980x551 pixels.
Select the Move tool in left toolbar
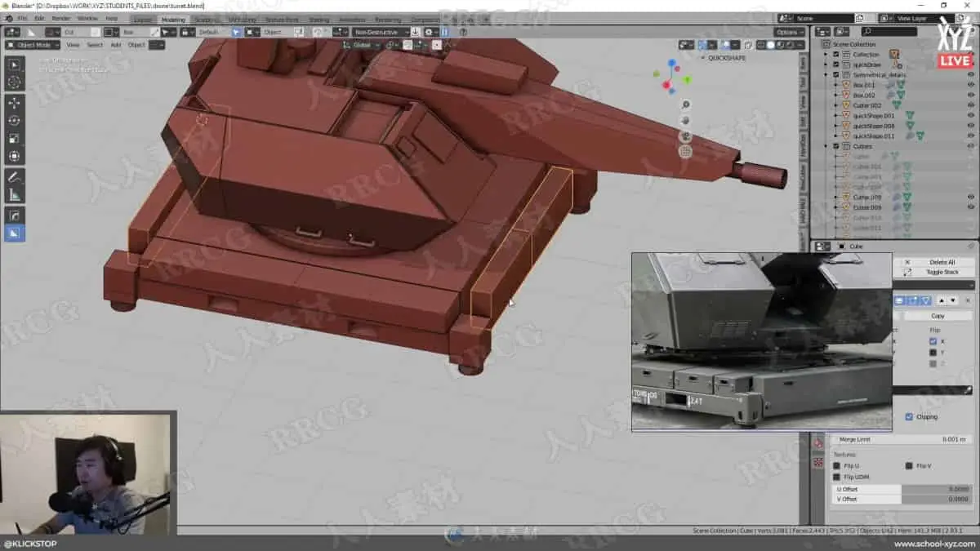(14, 103)
